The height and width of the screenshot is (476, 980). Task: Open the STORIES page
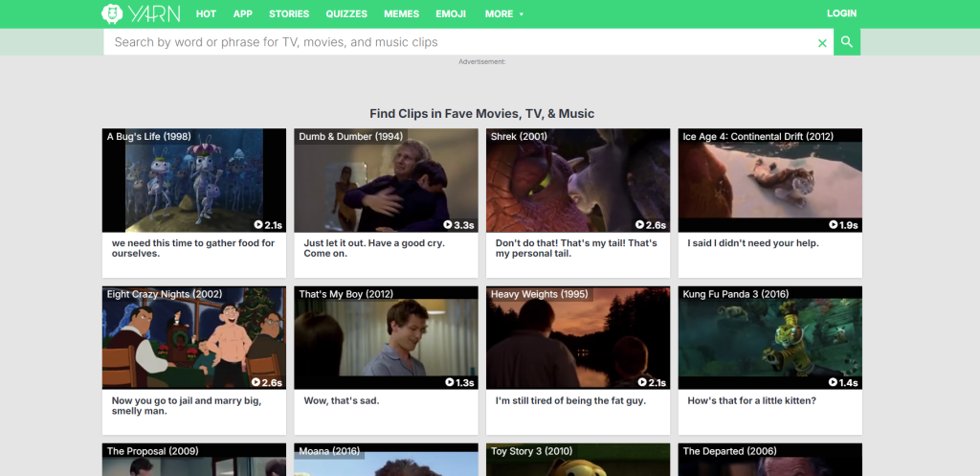(289, 14)
